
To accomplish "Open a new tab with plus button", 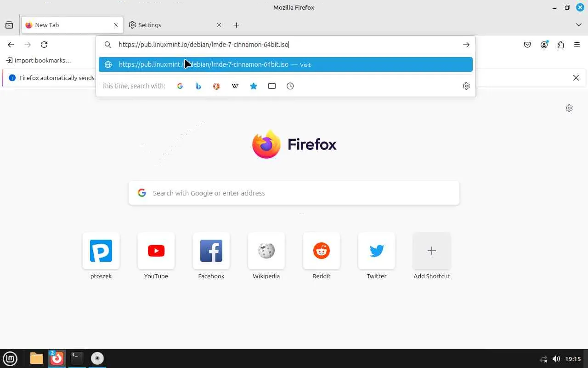I will pyautogui.click(x=236, y=25).
